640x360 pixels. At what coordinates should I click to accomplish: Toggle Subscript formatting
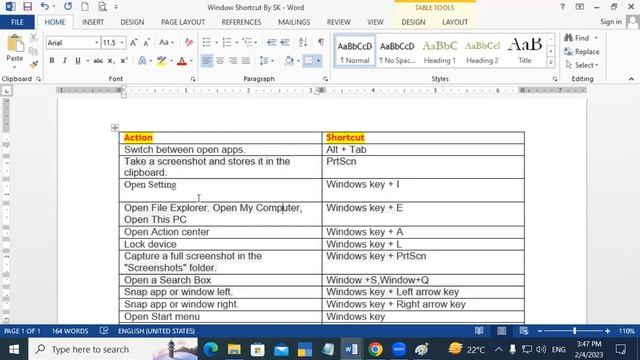[x=111, y=61]
